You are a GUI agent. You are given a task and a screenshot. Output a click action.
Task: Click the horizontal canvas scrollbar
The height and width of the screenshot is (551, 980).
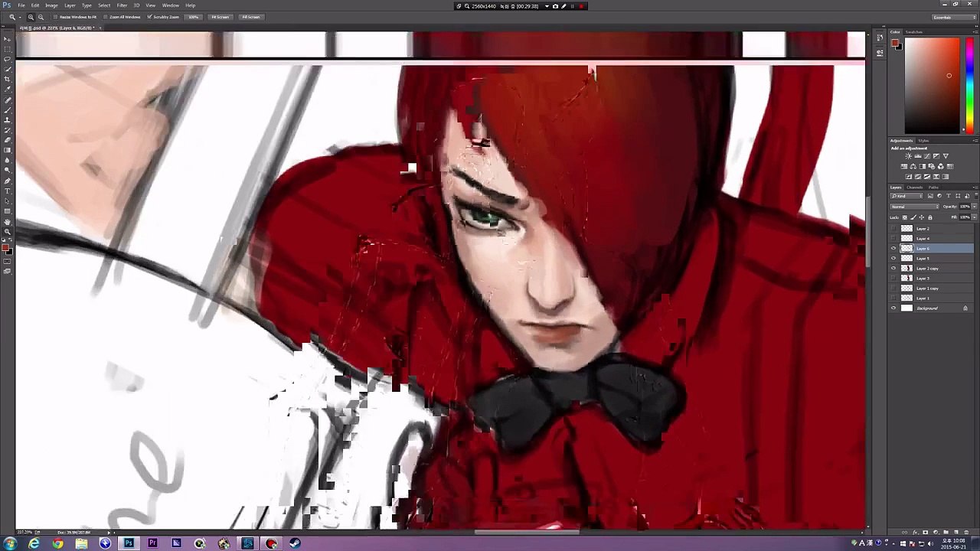[526, 533]
